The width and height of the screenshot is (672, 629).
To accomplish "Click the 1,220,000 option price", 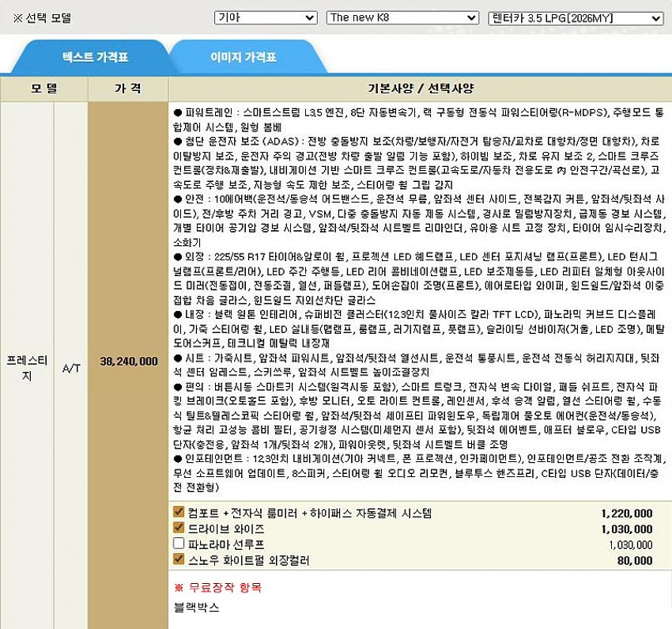I will tap(626, 513).
